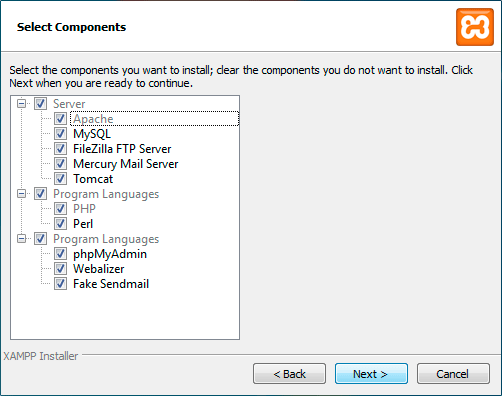Select the PHP tree item label
This screenshot has width=502, height=396.
click(84, 209)
